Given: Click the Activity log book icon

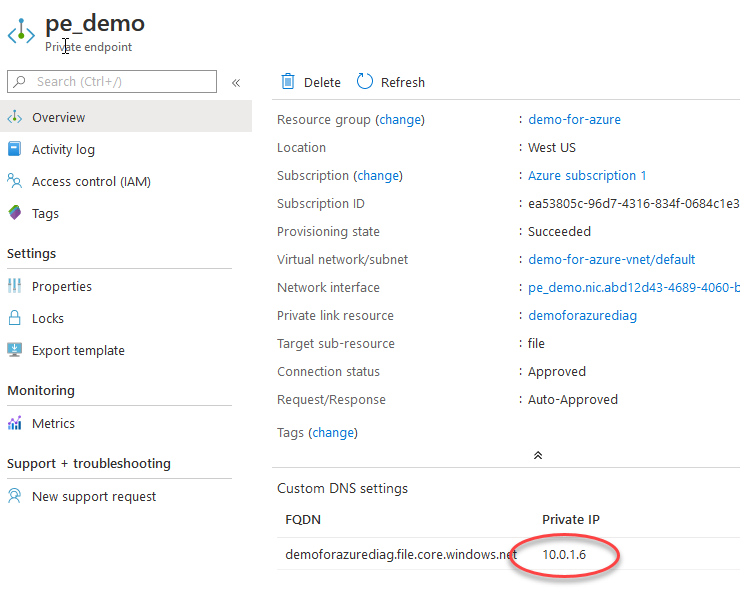Looking at the screenshot, I should [x=15, y=149].
